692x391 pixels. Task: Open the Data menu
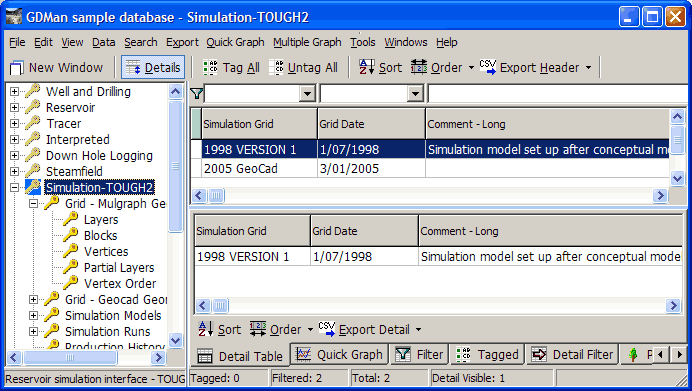tap(104, 42)
